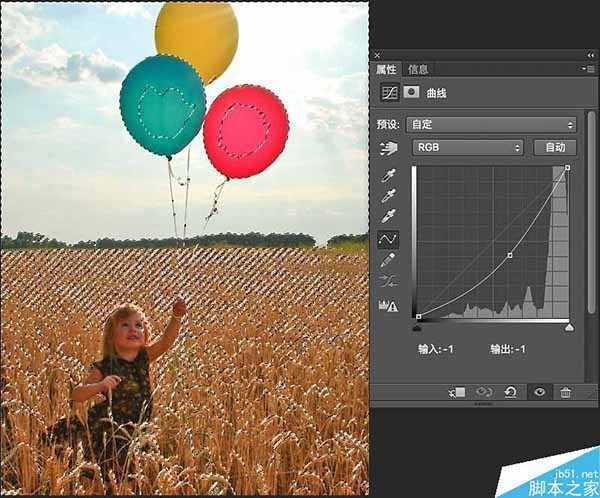Close the Properties panel with the X

(x=377, y=55)
